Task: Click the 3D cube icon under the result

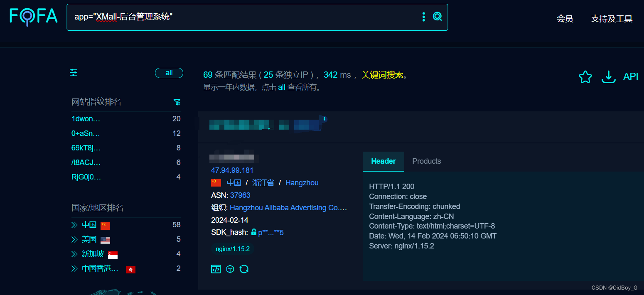Action: [230, 269]
